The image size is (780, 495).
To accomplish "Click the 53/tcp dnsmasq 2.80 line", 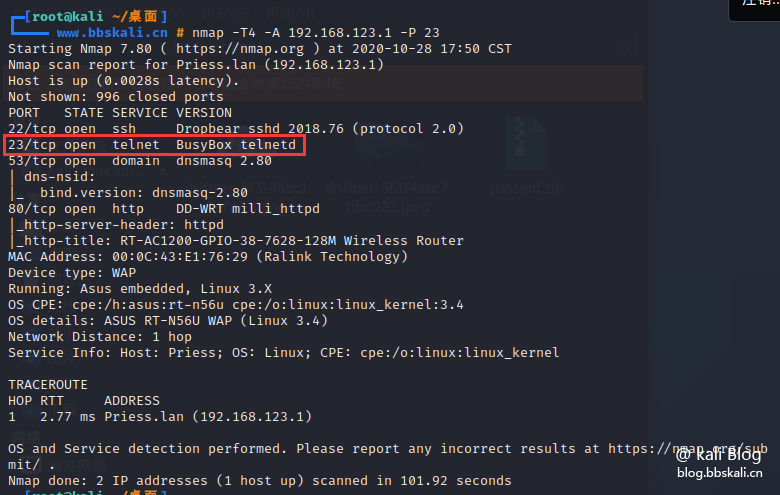I will (140, 161).
